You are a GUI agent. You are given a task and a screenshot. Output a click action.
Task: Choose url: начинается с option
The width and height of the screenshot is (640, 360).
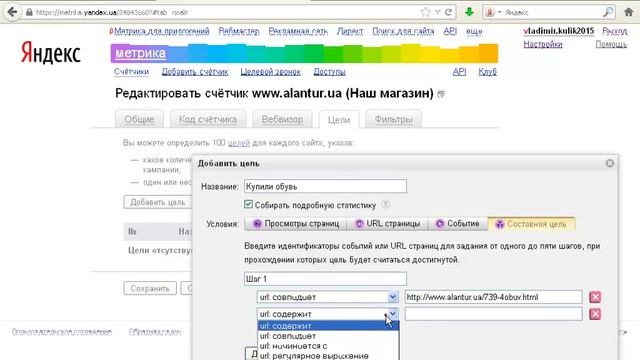coord(328,346)
